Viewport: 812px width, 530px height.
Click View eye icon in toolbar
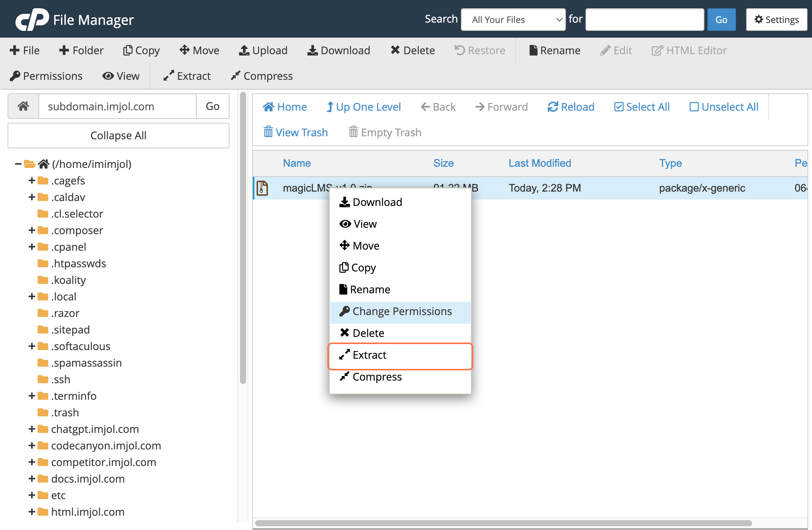[x=121, y=76]
